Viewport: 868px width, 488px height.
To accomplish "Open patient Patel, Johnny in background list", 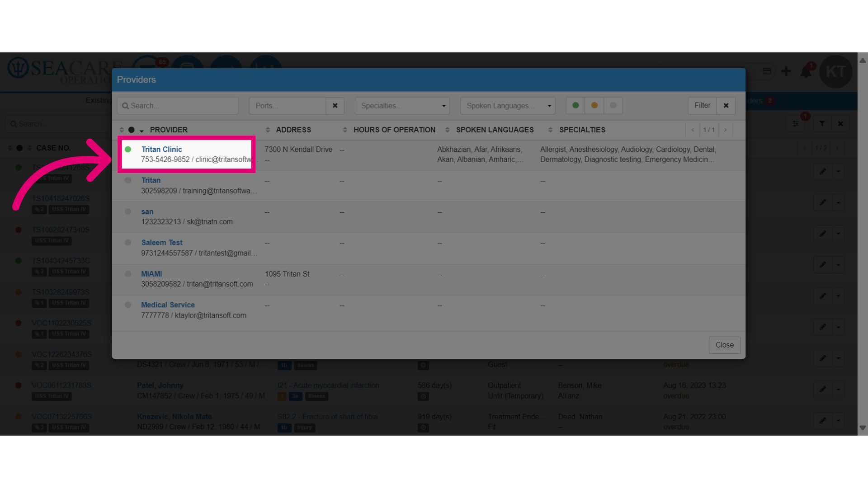I will [x=160, y=385].
